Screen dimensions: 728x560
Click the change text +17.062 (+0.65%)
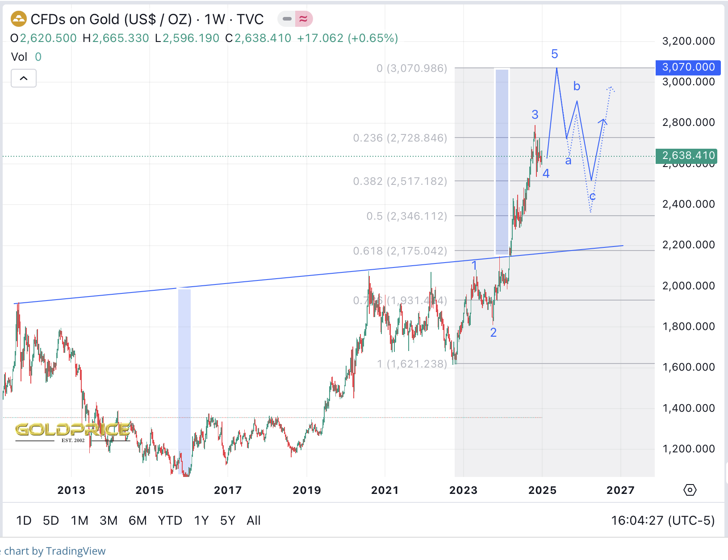347,38
